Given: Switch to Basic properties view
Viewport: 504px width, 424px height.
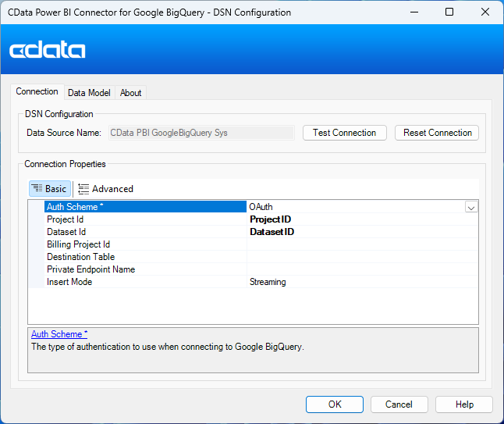Looking at the screenshot, I should tap(50, 189).
